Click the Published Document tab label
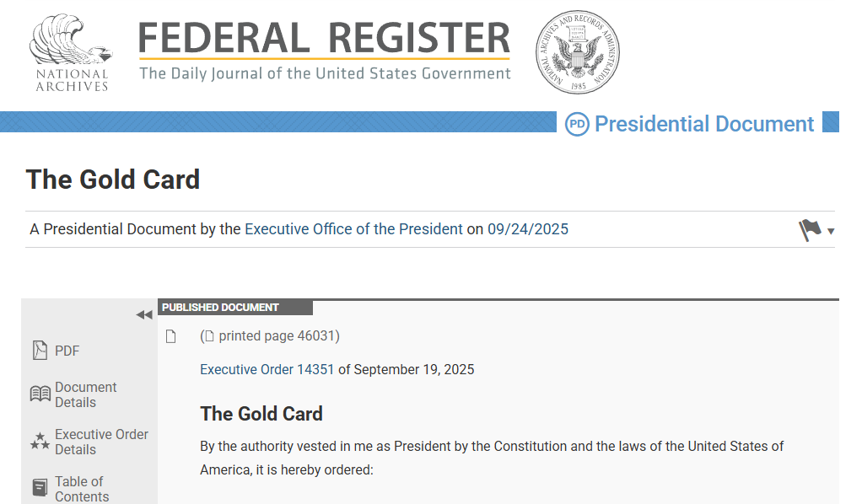The height and width of the screenshot is (504, 862). coord(220,308)
